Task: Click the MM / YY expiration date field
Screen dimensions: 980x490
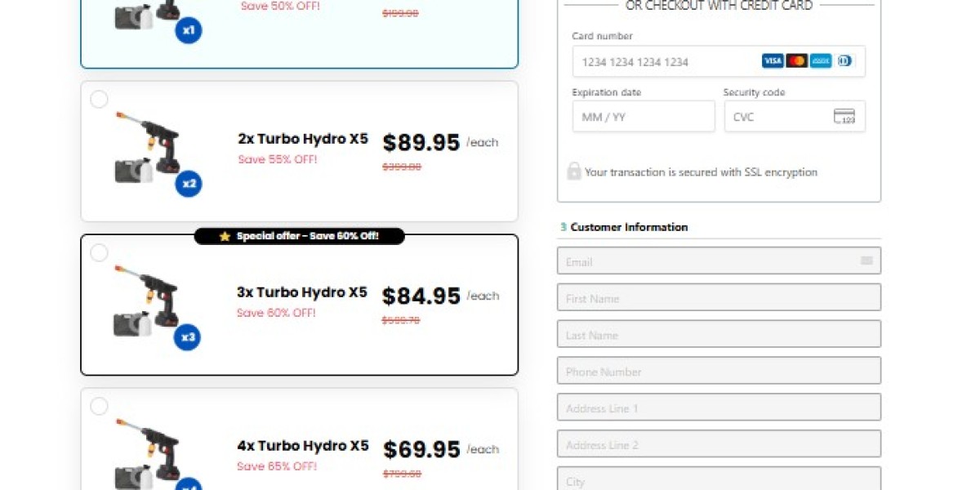Action: coord(643,116)
